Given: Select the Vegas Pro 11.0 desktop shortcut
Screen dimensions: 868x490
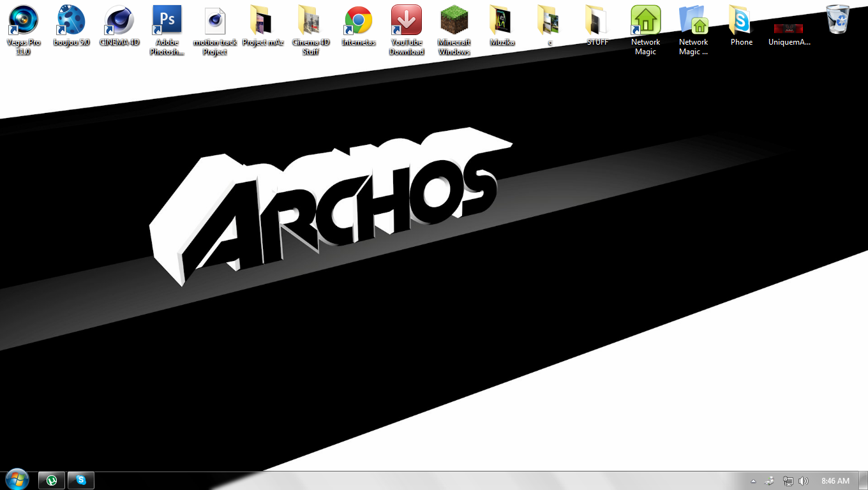Looking at the screenshot, I should [24, 30].
